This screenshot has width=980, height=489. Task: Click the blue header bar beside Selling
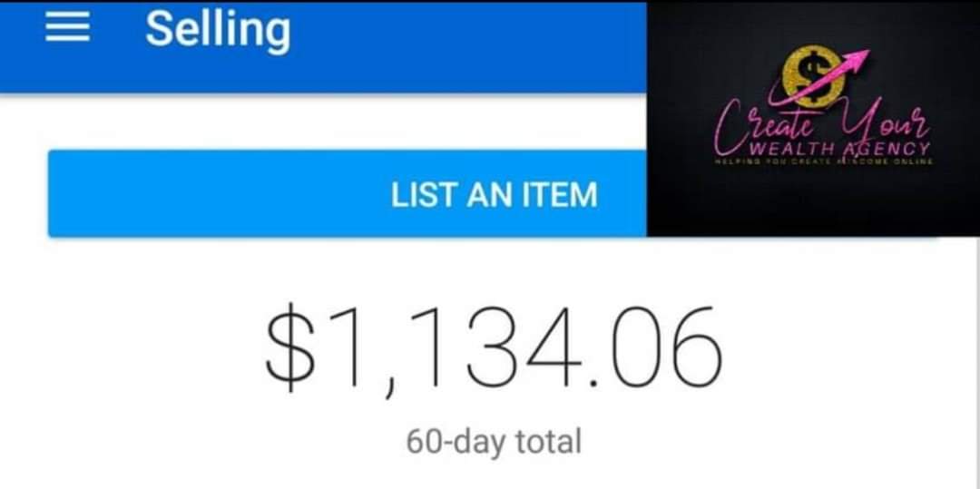click(x=469, y=47)
